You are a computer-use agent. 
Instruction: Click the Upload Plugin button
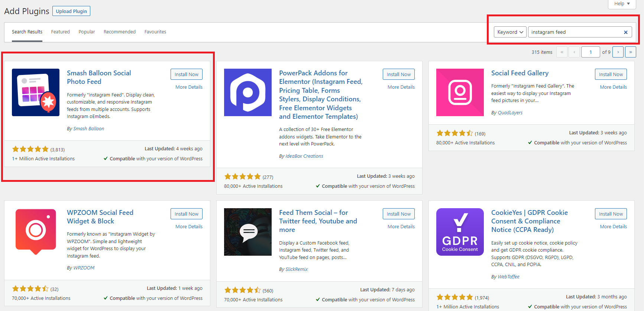(71, 11)
